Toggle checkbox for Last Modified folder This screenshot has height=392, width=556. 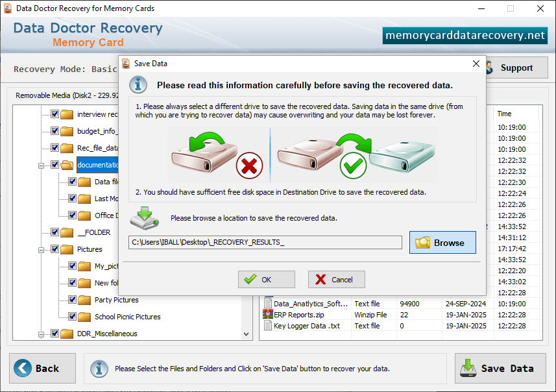(x=72, y=199)
